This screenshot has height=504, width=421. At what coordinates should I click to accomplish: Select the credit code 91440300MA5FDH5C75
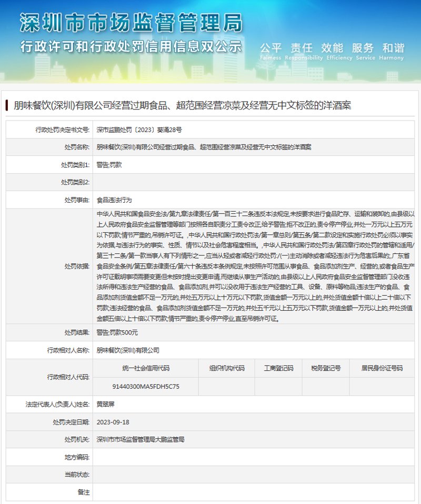146,387
